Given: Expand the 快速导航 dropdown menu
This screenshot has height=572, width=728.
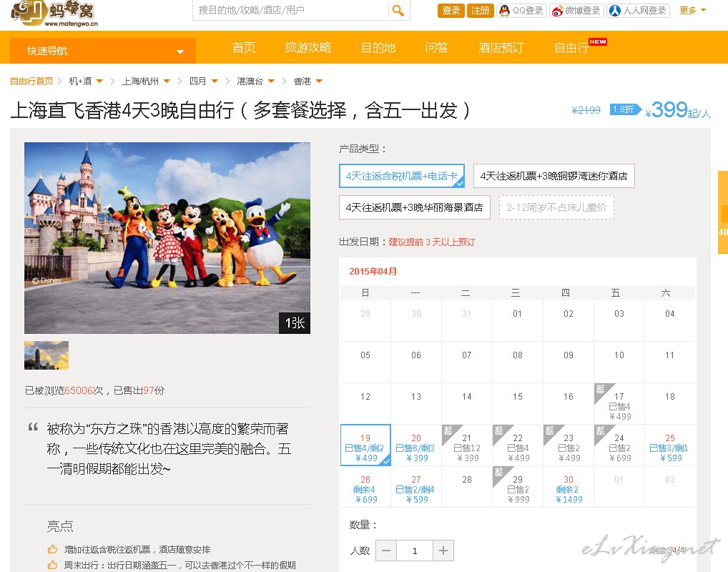Looking at the screenshot, I should pyautogui.click(x=102, y=51).
